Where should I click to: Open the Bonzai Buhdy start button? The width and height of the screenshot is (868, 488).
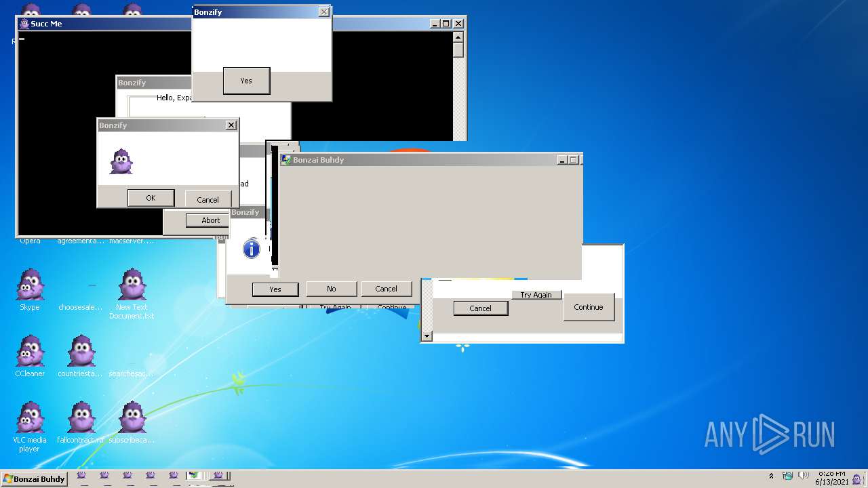(34, 479)
